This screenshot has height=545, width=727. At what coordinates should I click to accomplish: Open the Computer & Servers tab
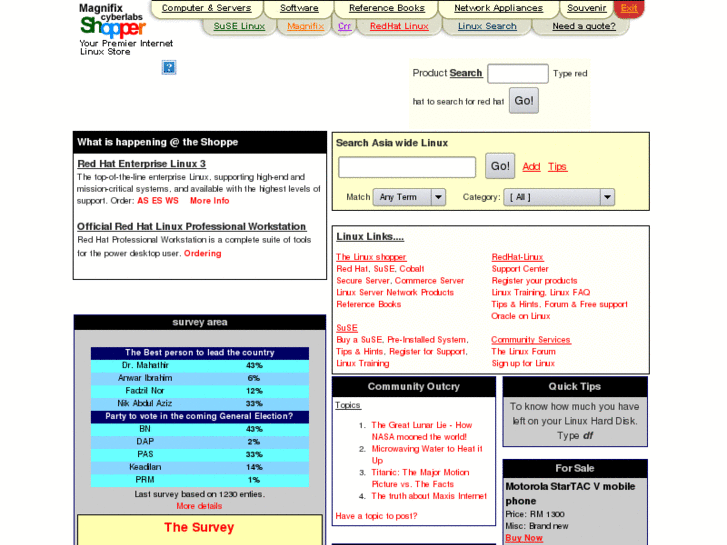click(x=206, y=8)
